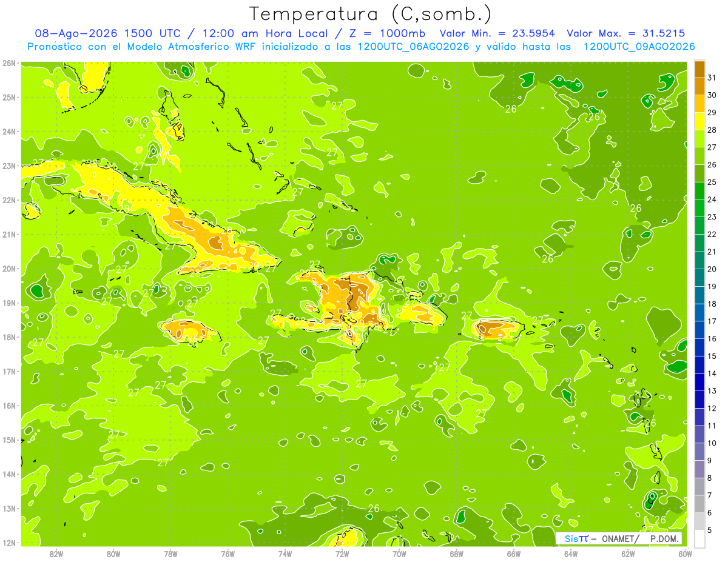
Task: Click the "76W" longitude axis label
Action: [x=228, y=554]
